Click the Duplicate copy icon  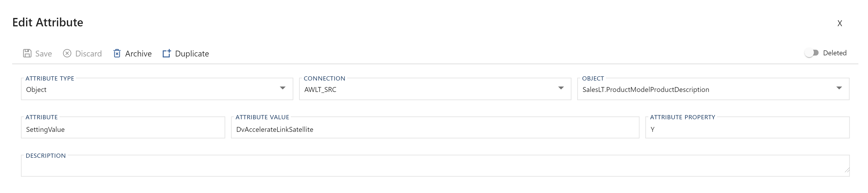(x=166, y=53)
